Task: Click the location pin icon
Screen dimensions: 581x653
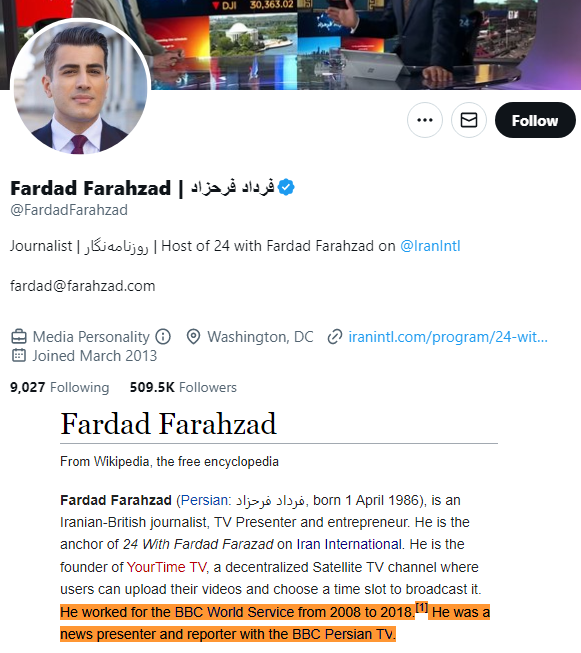Action: pos(193,336)
